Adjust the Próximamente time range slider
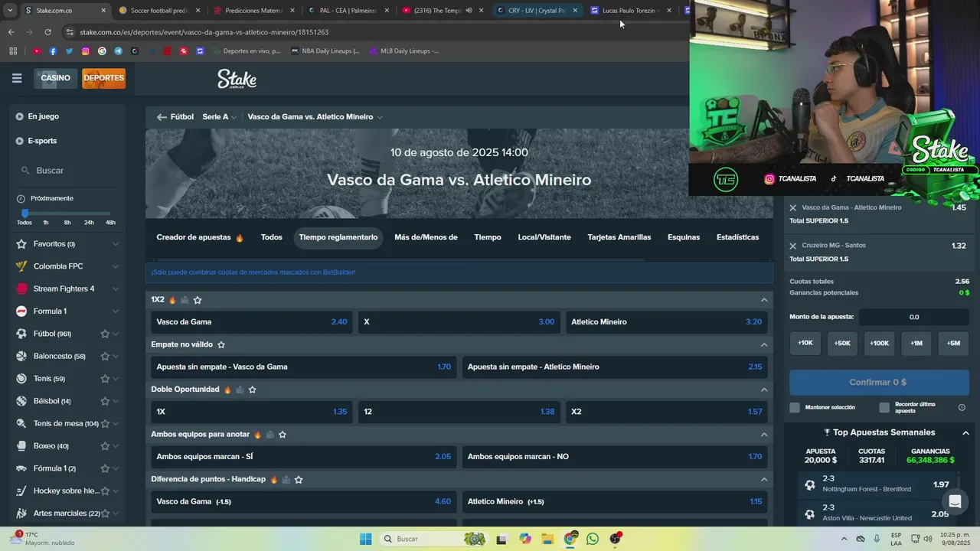 coord(24,214)
